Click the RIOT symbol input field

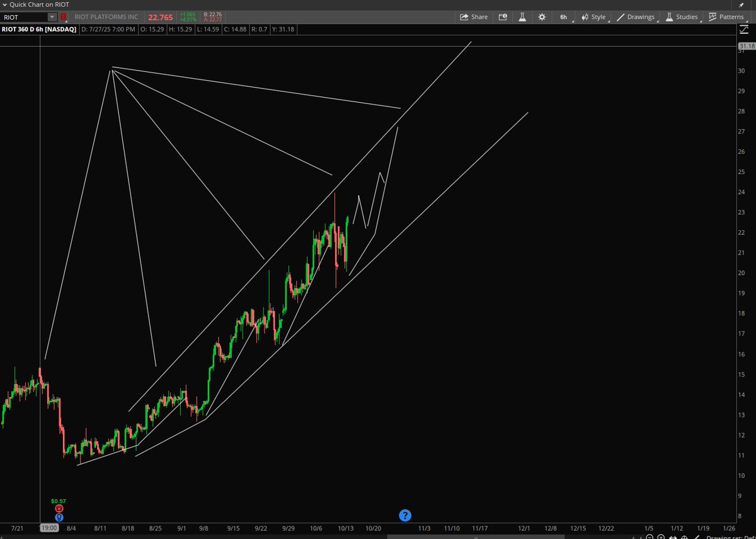tap(24, 17)
